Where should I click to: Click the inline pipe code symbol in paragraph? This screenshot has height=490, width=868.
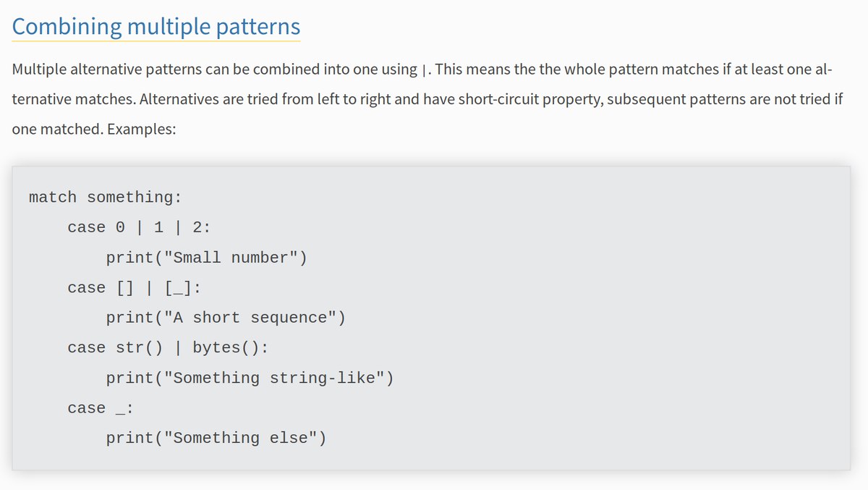[x=423, y=70]
